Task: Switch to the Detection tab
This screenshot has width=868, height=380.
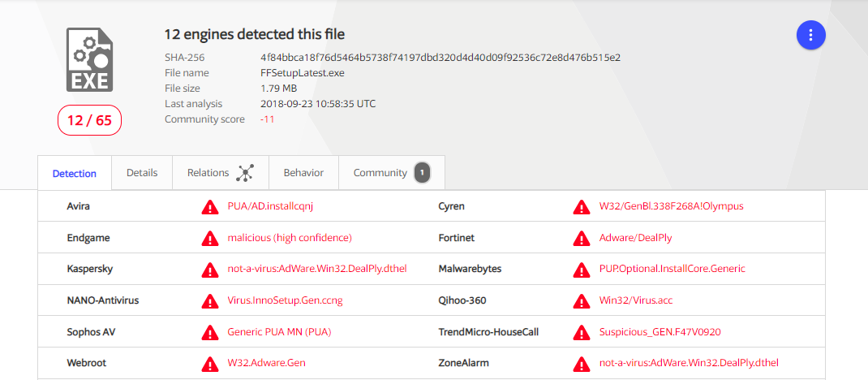Action: pyautogui.click(x=74, y=173)
